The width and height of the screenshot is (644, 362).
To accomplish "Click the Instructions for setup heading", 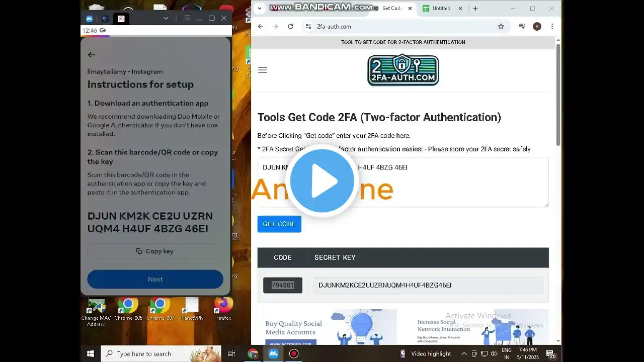I will (x=140, y=84).
